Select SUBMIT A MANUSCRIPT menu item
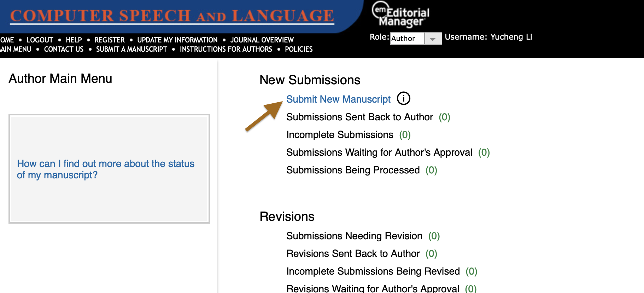The height and width of the screenshot is (293, 644). coord(131,49)
